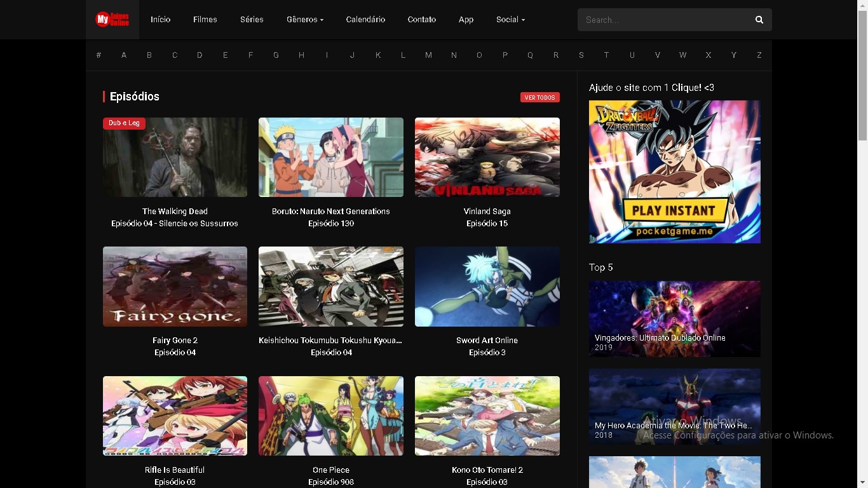Open the App page
The image size is (868, 488).
click(466, 20)
